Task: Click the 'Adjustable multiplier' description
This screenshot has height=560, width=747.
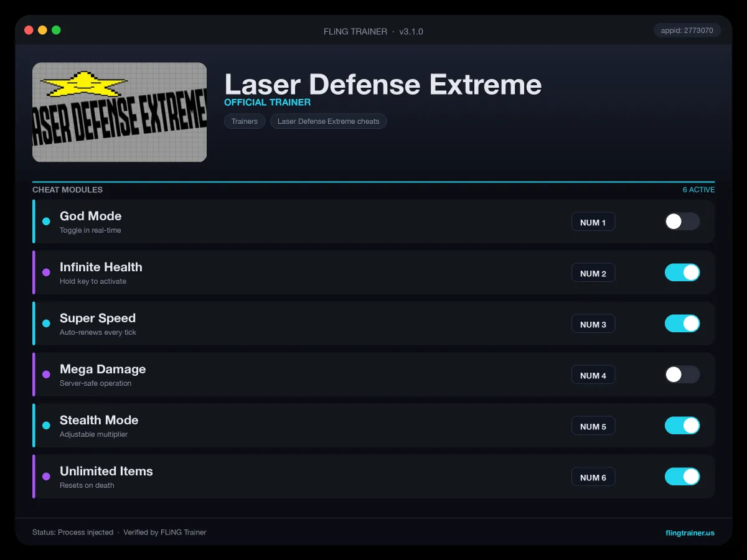Action: [93, 434]
